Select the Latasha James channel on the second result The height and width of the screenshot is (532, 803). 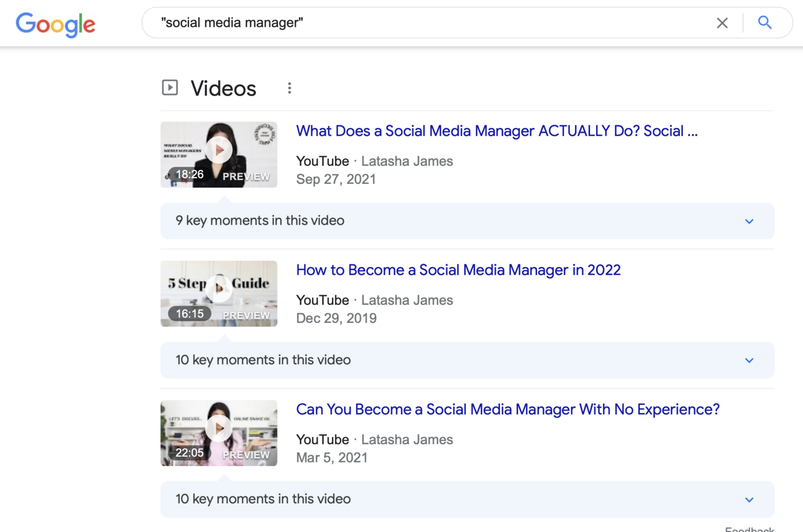[x=407, y=300]
